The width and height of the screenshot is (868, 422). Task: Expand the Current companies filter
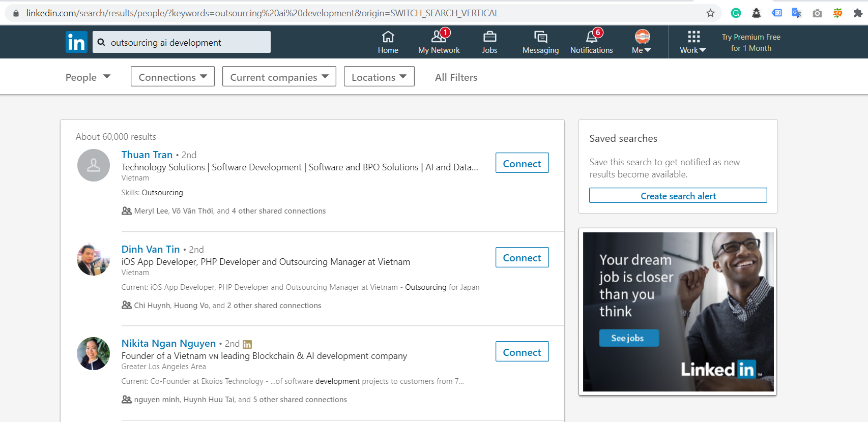(279, 77)
